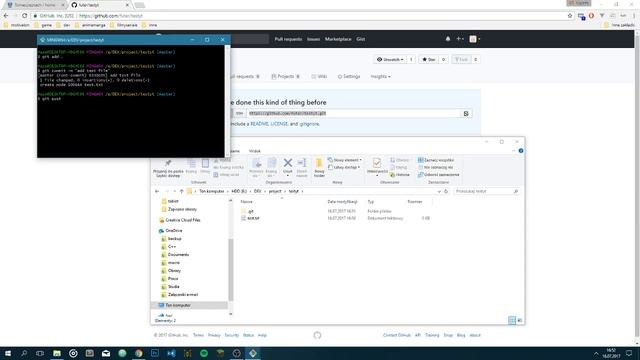Open Marketplace in GitHub header
Viewport: 640px width, 360px height.
[x=338, y=39]
